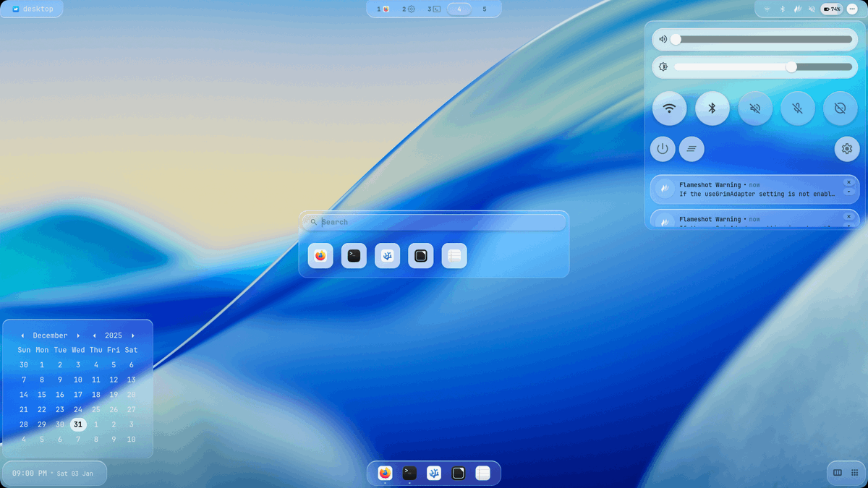Open the blue coral app in the launcher panel

pos(387,256)
